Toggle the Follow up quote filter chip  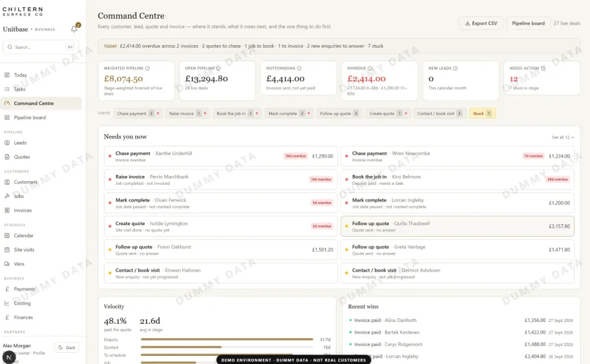pyautogui.click(x=339, y=113)
